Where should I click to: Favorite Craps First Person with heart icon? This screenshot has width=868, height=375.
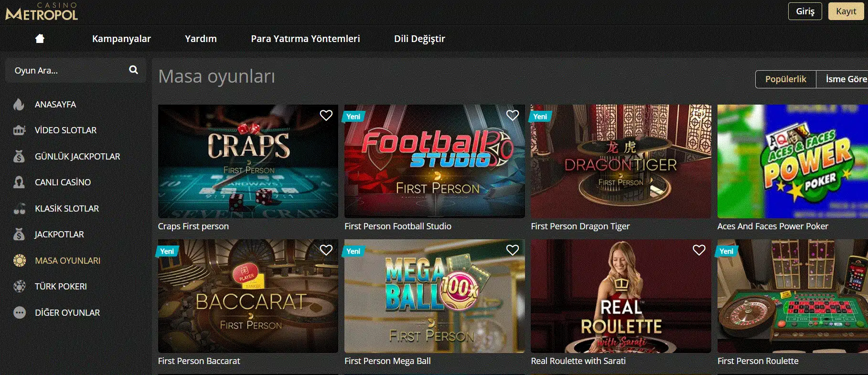[x=326, y=115]
